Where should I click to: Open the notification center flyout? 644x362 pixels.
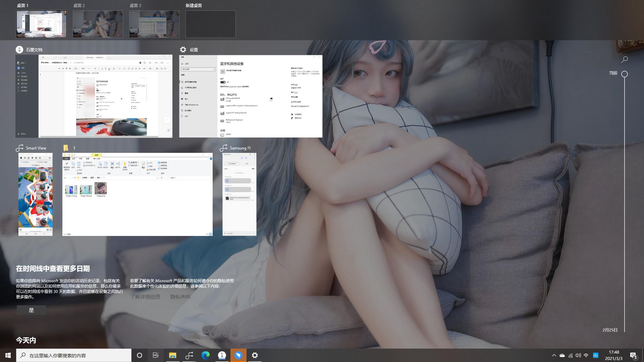pos(633,355)
